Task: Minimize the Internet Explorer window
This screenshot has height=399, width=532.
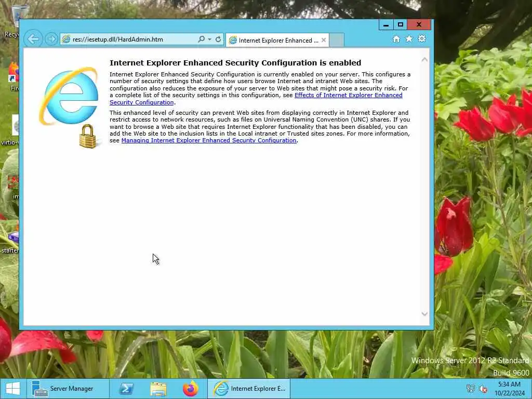Action: click(x=386, y=25)
